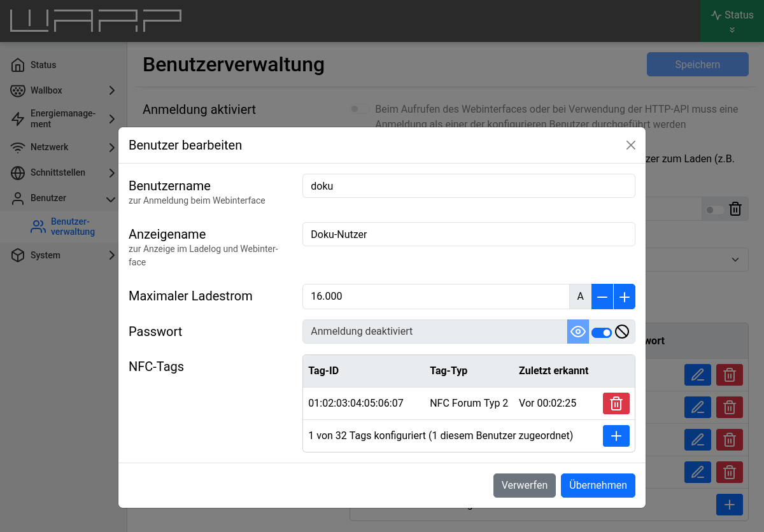Click NFC Forum Typ 2 cell
Image resolution: width=764 pixels, height=532 pixels.
469,403
